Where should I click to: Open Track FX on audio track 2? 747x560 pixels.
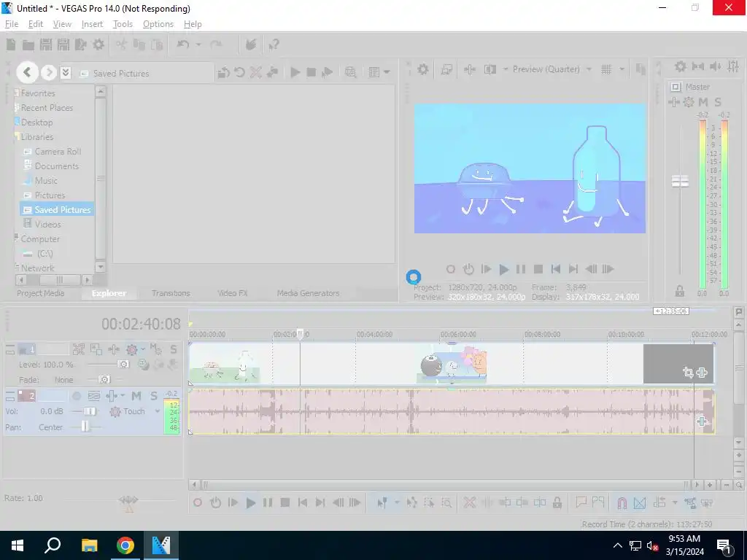click(x=112, y=396)
